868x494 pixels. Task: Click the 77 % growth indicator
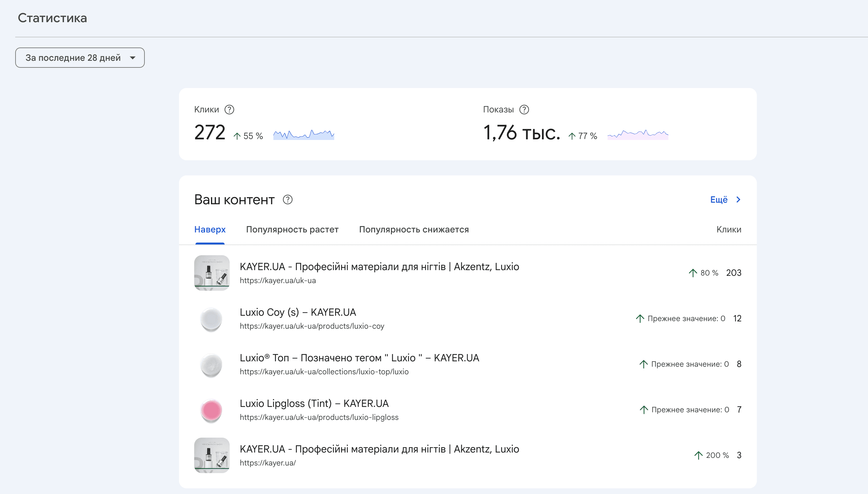pyautogui.click(x=583, y=136)
